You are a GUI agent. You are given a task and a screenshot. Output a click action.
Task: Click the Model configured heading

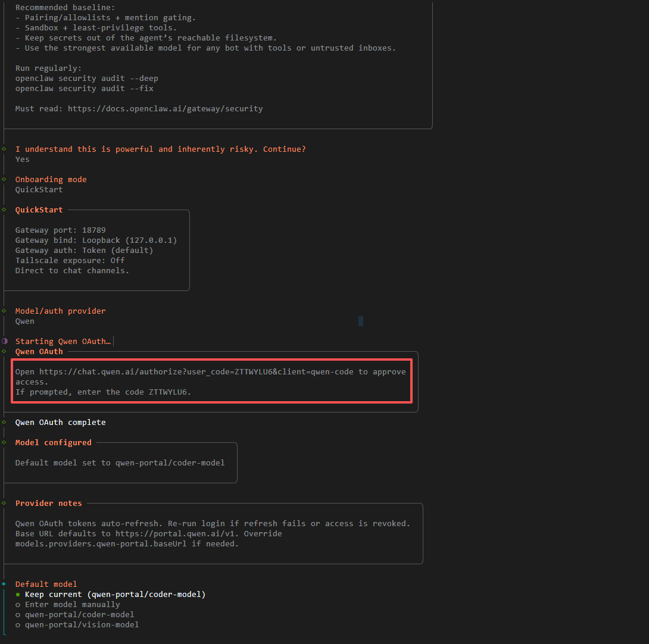54,442
